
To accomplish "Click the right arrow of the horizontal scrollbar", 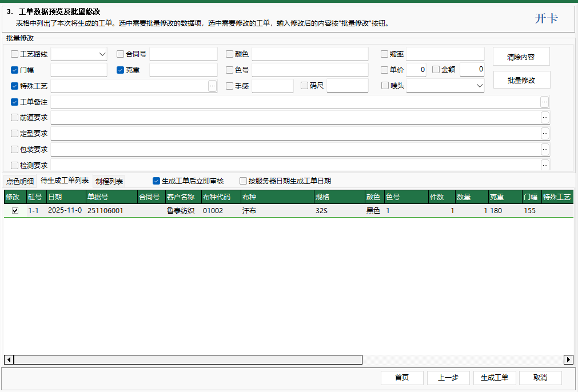I will coord(568,359).
